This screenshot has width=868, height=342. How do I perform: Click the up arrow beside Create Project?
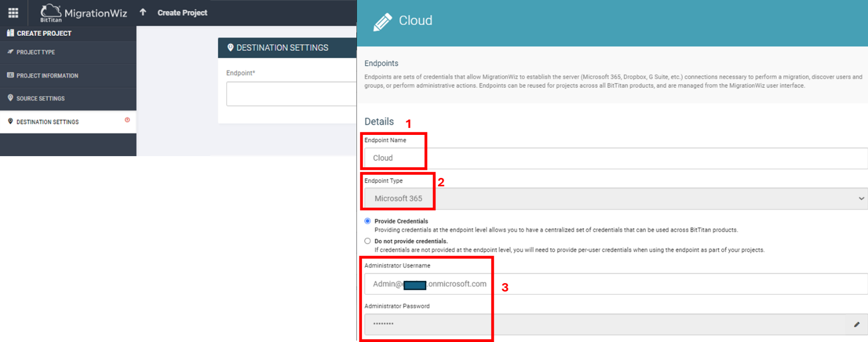[143, 12]
